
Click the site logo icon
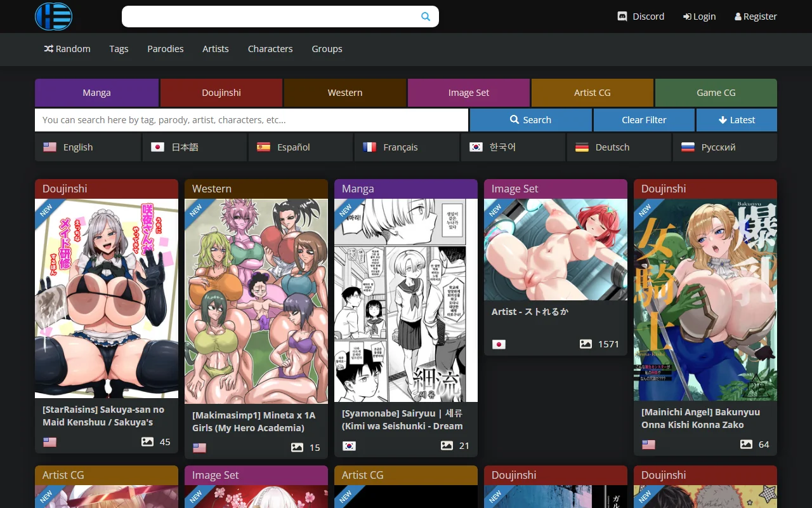[x=53, y=17]
